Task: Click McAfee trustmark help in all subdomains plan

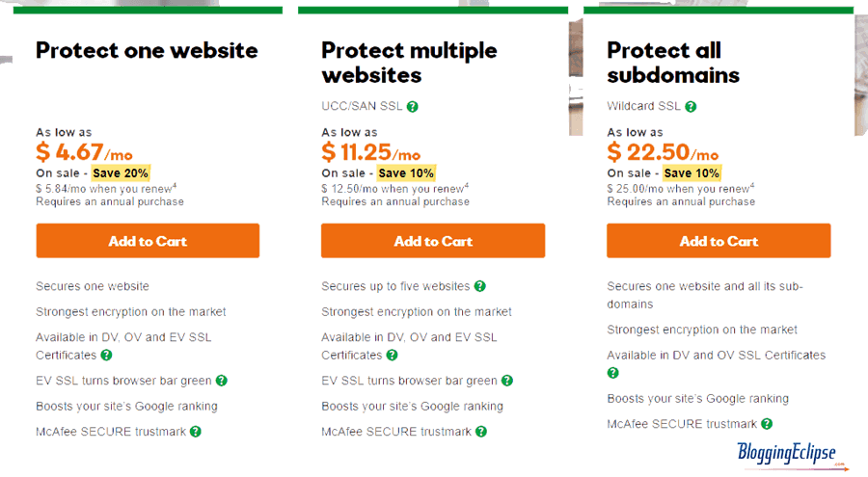Action: pyautogui.click(x=767, y=424)
